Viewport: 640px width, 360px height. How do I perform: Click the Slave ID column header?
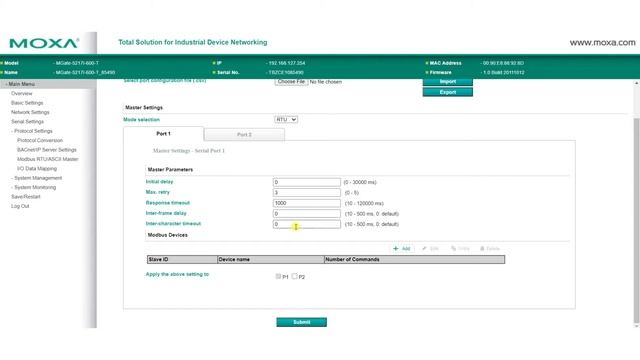182,260
